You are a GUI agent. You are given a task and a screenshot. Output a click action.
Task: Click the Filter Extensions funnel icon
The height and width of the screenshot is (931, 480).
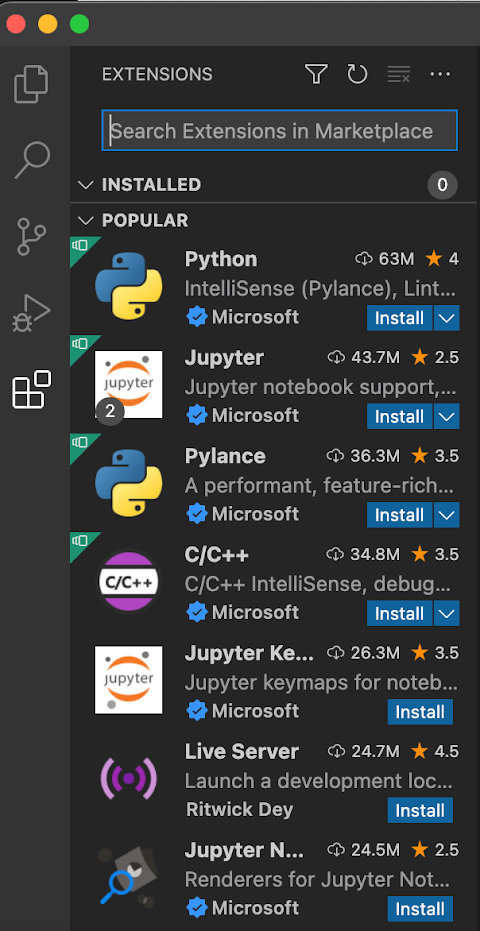[x=316, y=74]
